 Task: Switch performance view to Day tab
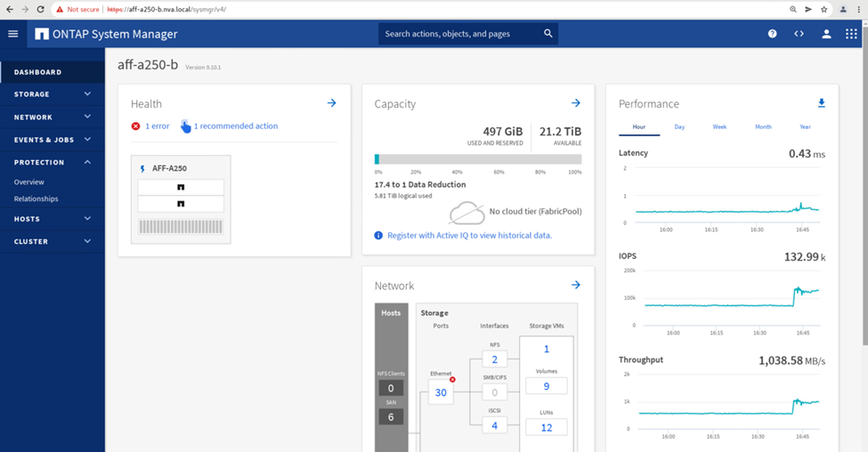(679, 127)
